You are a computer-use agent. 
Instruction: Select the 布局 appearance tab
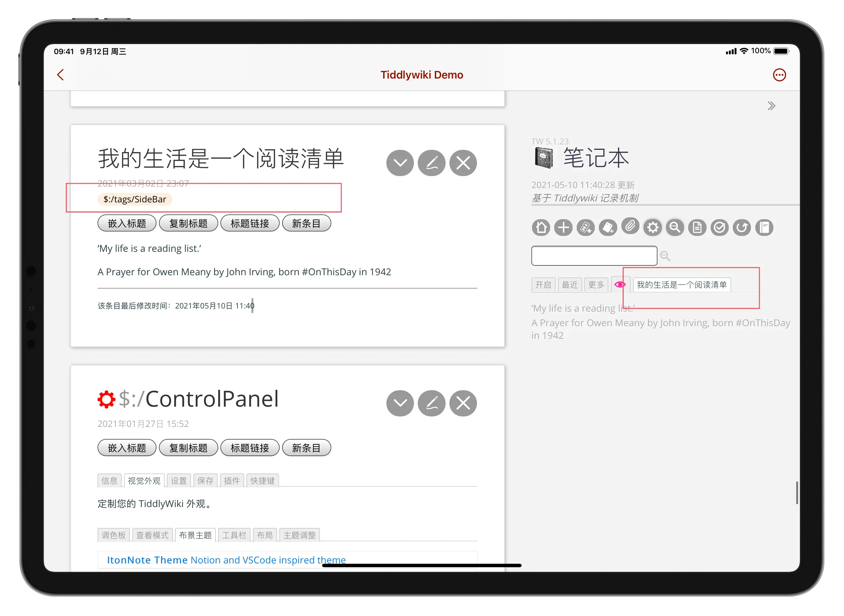point(265,536)
